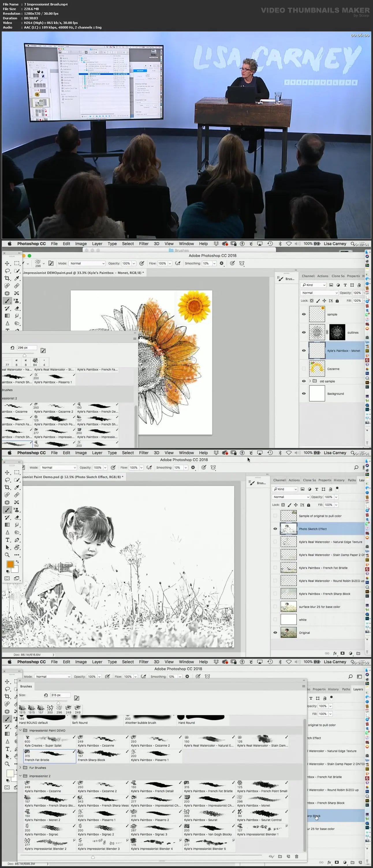The width and height of the screenshot is (373, 868).
Task: Select the Brush tool in the sunflower frame
Action: (7, 300)
